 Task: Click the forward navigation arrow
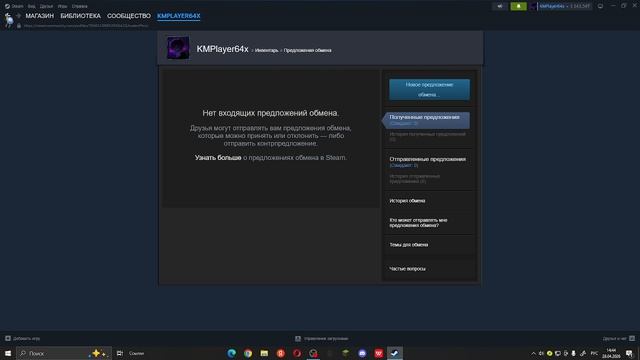(18, 16)
